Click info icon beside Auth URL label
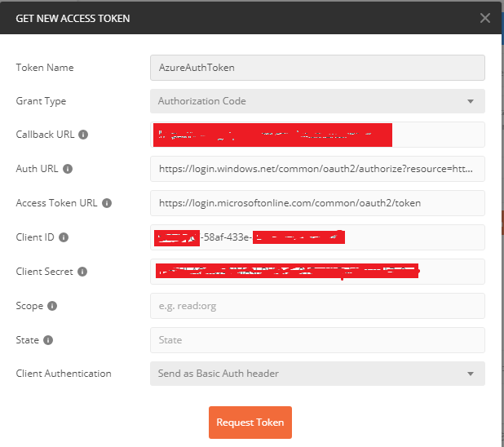This screenshot has width=504, height=447. pyautogui.click(x=68, y=169)
